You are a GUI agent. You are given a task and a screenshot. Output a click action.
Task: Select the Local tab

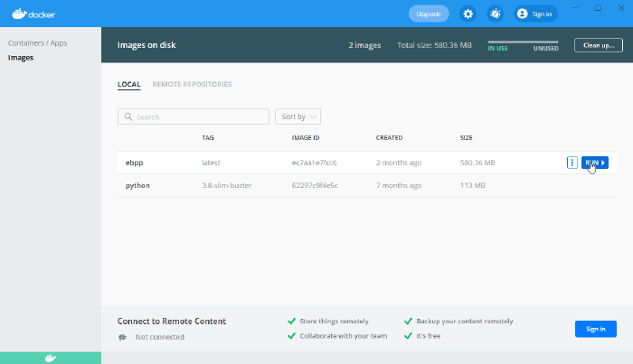click(x=128, y=84)
